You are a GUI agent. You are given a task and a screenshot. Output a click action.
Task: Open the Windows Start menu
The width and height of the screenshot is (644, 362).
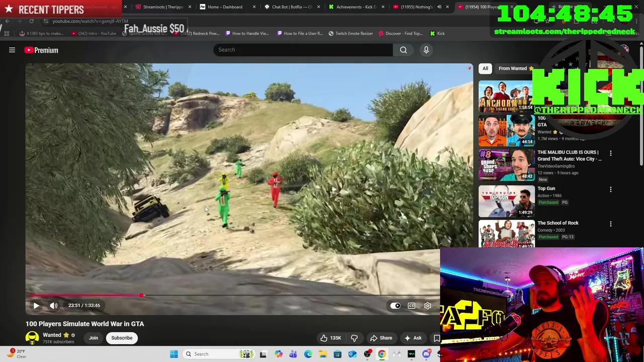tap(174, 354)
